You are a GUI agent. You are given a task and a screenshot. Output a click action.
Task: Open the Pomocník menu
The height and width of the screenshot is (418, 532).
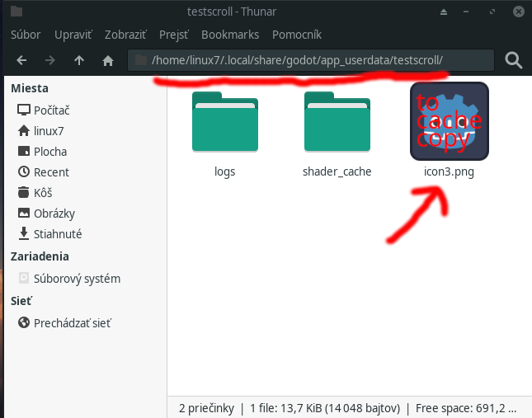(x=295, y=35)
